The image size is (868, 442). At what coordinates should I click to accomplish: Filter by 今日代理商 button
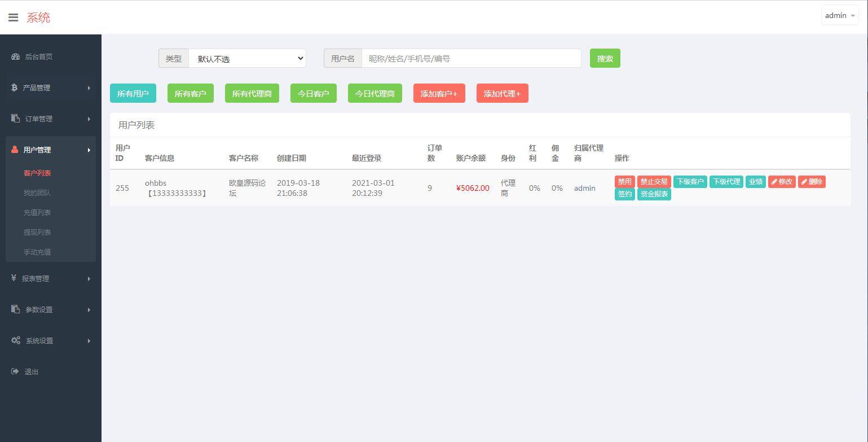pyautogui.click(x=374, y=94)
